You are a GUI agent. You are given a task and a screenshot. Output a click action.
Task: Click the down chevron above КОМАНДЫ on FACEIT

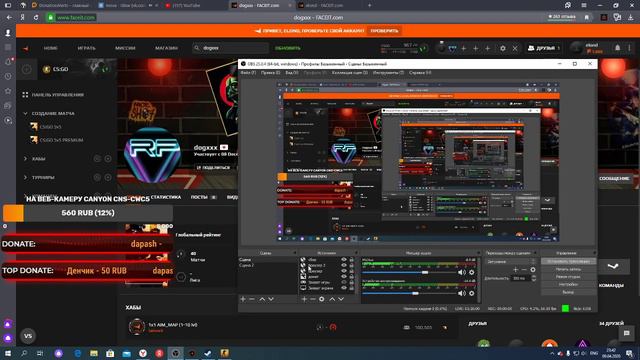tap(613, 267)
